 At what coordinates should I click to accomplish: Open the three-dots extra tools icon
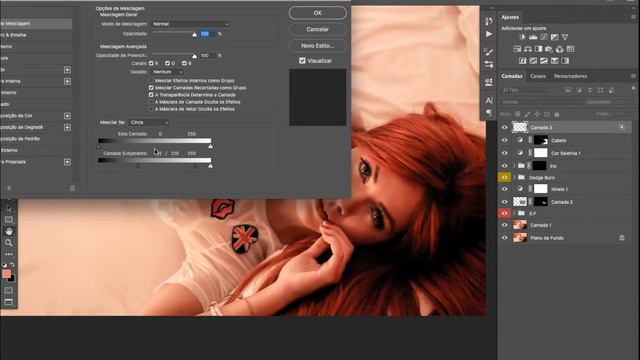click(x=9, y=254)
